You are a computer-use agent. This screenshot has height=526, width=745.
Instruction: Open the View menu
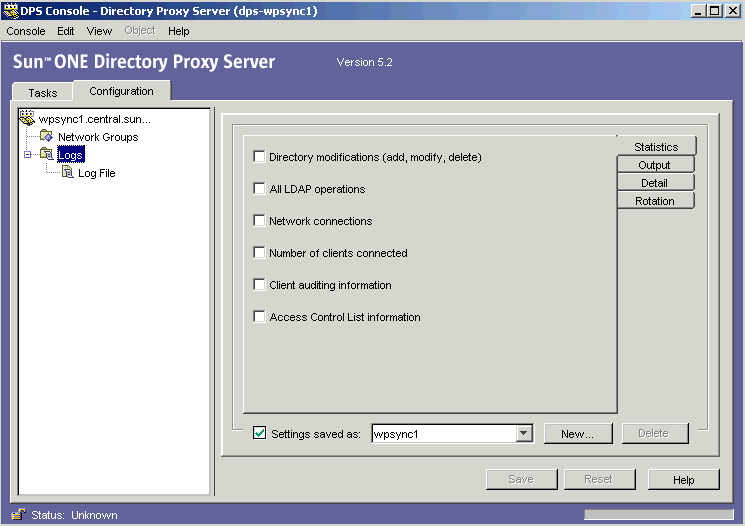(x=99, y=31)
